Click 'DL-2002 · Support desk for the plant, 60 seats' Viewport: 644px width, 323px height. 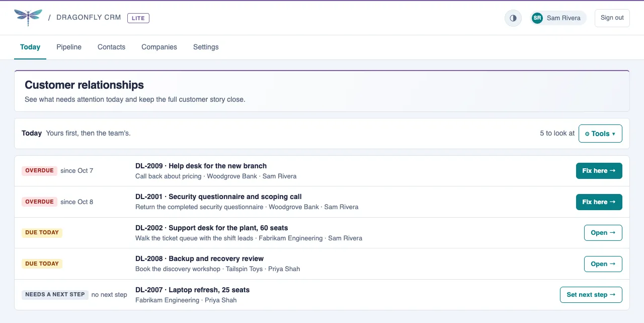[211, 228]
